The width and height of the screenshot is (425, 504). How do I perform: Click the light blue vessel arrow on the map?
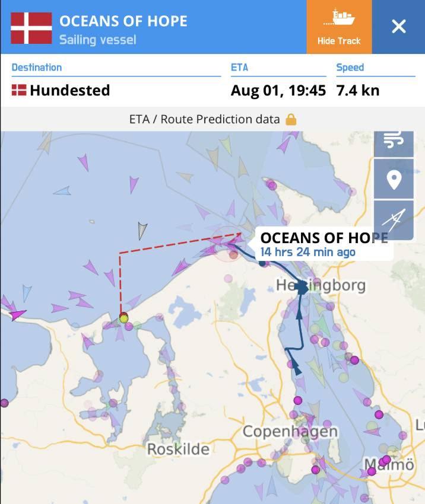pos(62,191)
